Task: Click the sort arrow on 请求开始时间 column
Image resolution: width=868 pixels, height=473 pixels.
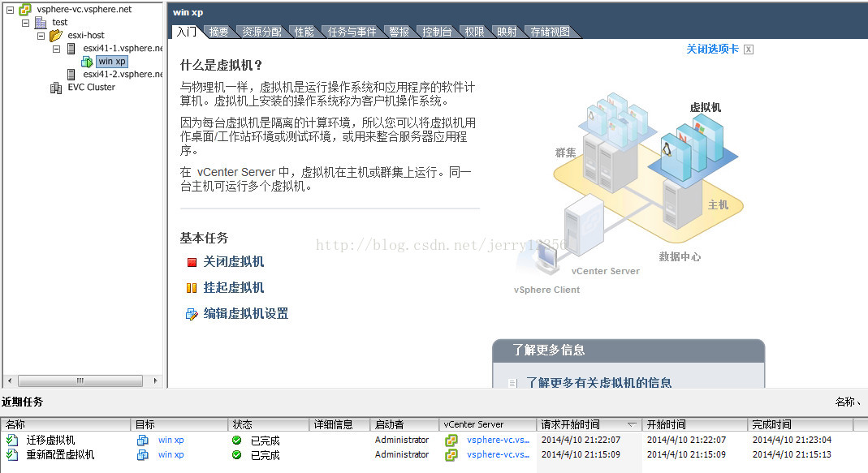Action: tap(632, 425)
